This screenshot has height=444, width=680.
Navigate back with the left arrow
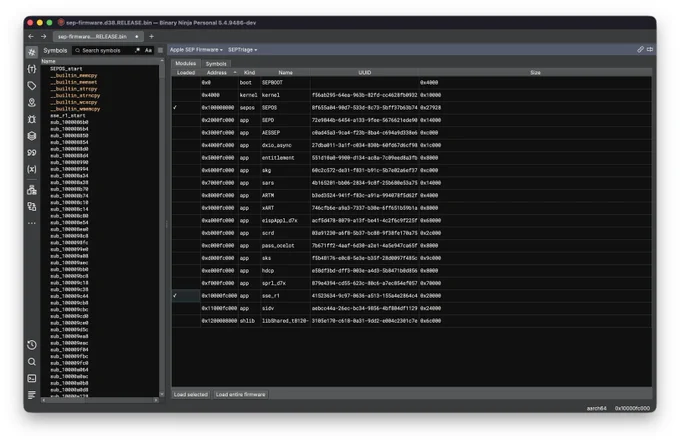point(31,36)
